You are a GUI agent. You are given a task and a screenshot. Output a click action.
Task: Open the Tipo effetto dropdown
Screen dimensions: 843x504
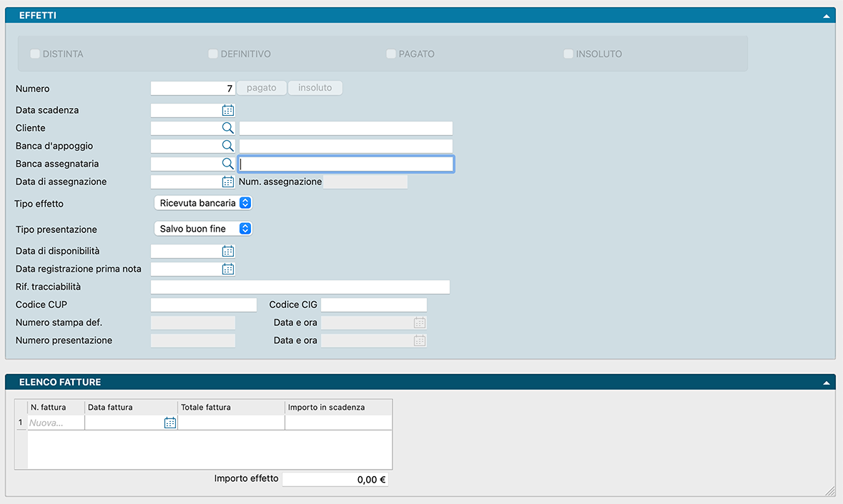coord(204,203)
